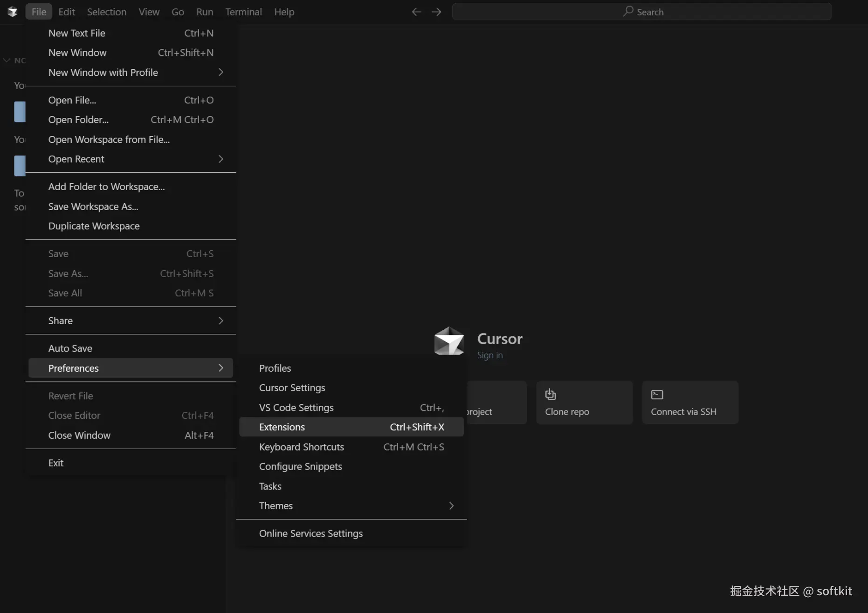The height and width of the screenshot is (613, 868).
Task: Choose Configure Snippets
Action: click(x=351, y=466)
